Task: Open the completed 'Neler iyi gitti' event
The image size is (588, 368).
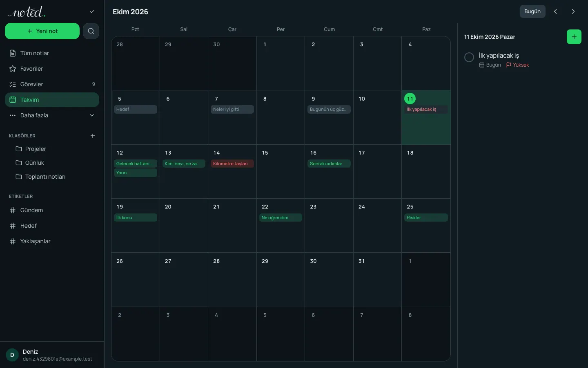Action: (x=232, y=110)
